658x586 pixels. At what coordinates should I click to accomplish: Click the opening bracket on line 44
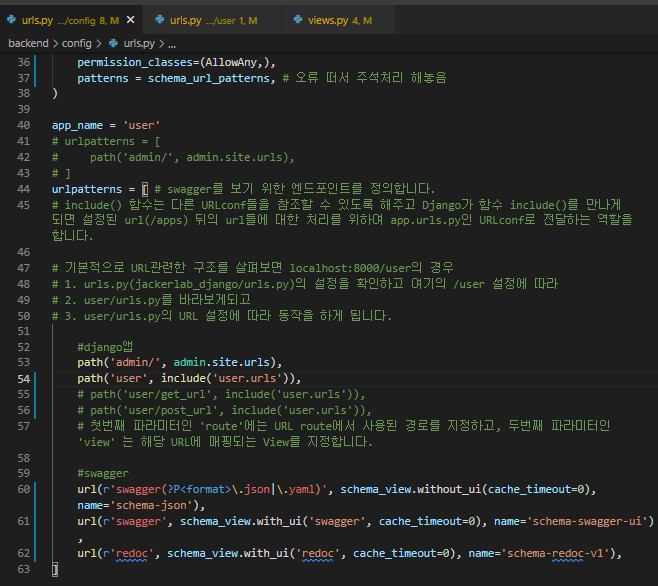click(x=145, y=189)
